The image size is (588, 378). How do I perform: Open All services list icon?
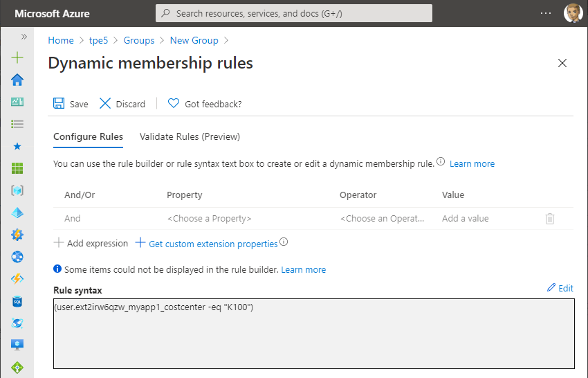click(17, 124)
